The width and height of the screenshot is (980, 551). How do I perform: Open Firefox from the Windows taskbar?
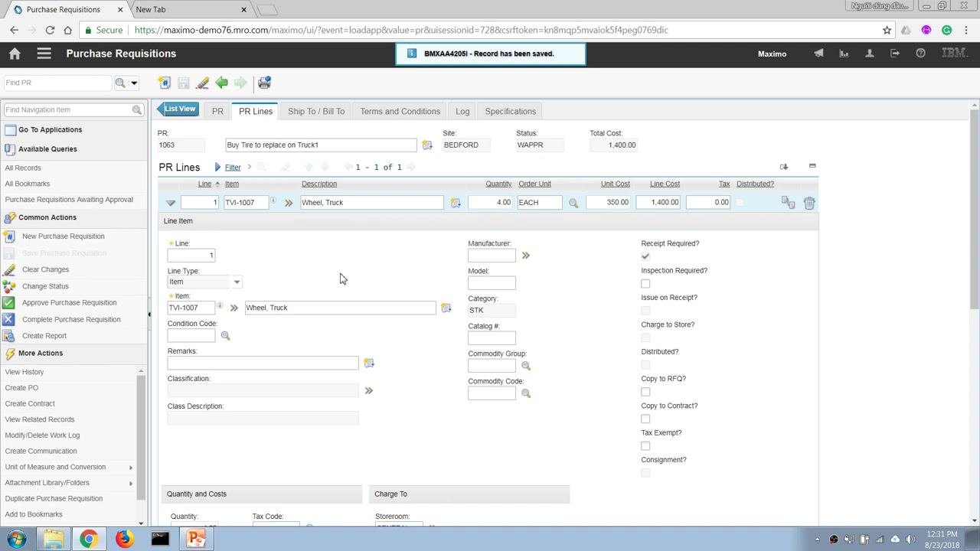pos(124,540)
